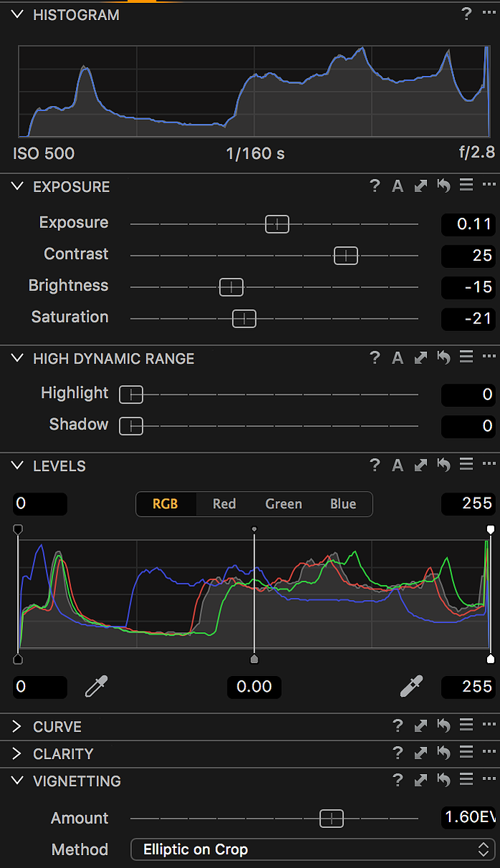The height and width of the screenshot is (868, 500).
Task: Click the Saturation slider handle
Action: [244, 318]
